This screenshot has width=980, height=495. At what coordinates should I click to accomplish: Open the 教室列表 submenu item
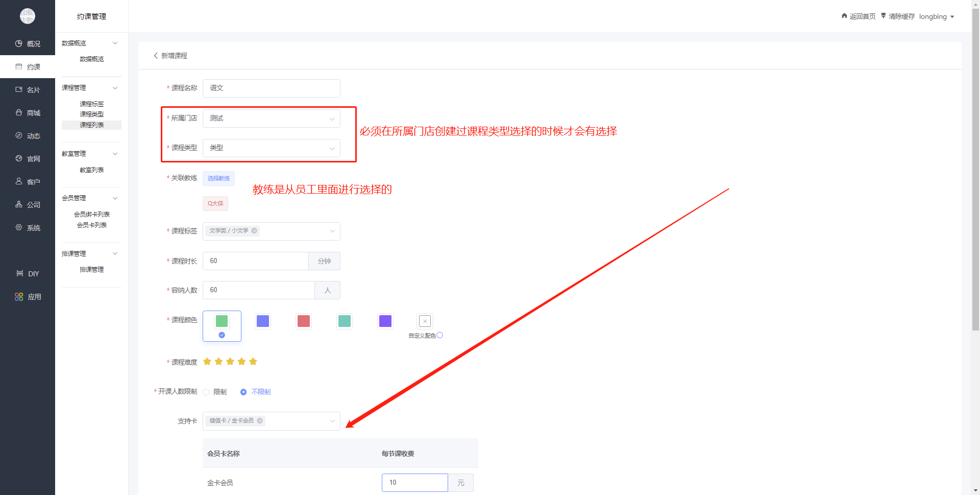(92, 170)
